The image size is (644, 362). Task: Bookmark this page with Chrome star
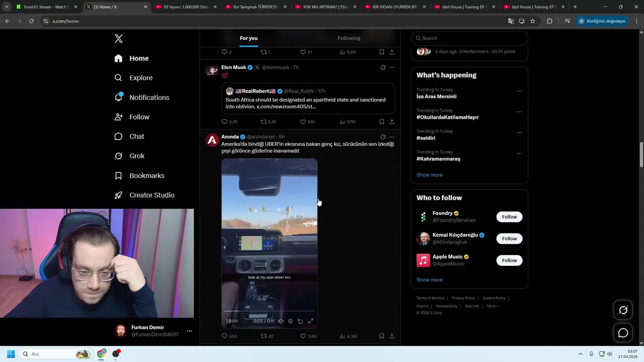pos(532,21)
